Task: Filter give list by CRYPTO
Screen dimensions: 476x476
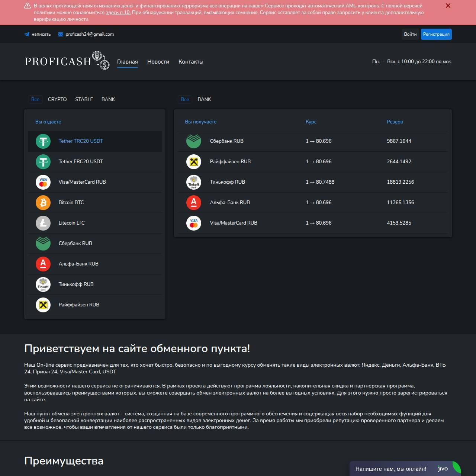Action: click(57, 99)
